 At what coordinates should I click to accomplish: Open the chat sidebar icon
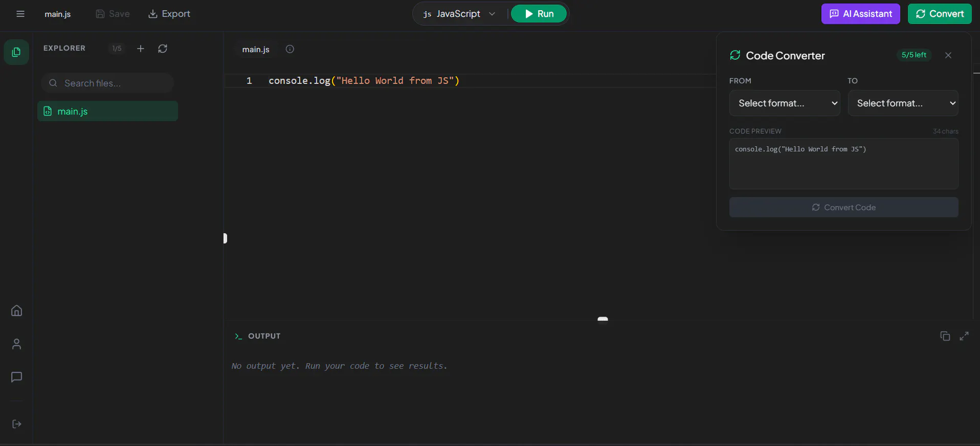(16, 377)
